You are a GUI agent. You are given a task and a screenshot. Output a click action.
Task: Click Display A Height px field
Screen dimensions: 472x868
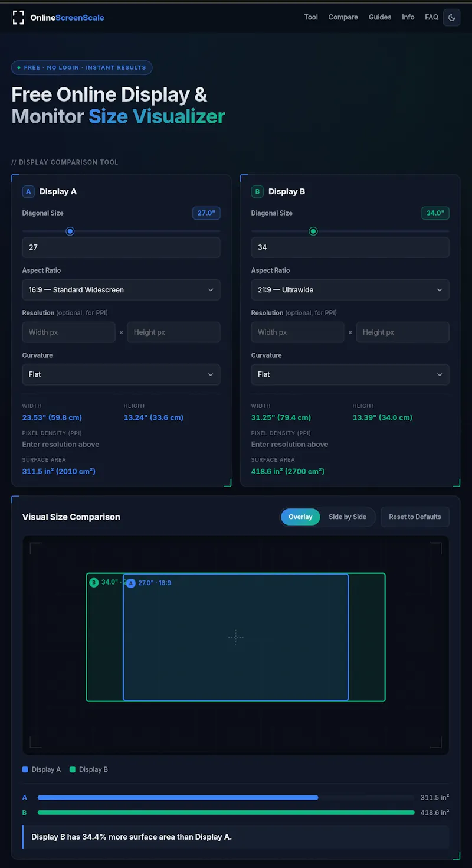tap(173, 332)
